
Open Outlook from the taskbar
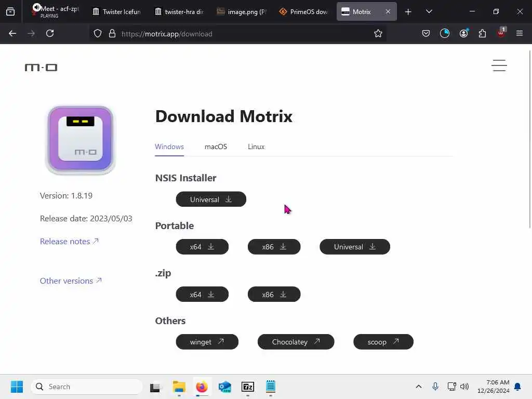pyautogui.click(x=224, y=387)
